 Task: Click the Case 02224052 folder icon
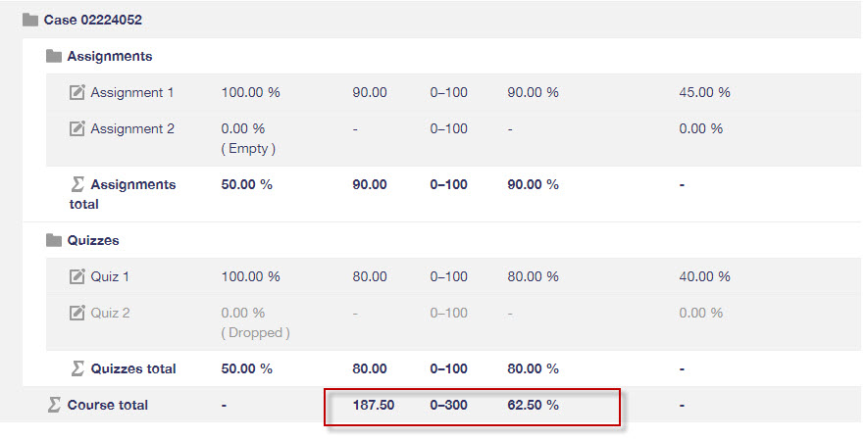[x=30, y=21]
